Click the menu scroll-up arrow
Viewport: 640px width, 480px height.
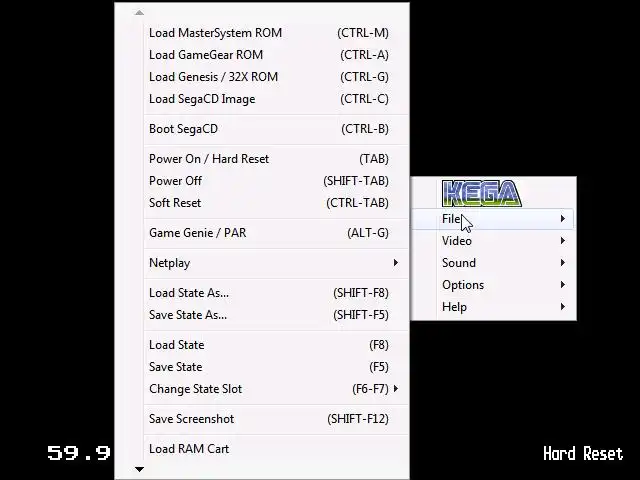[x=139, y=13]
